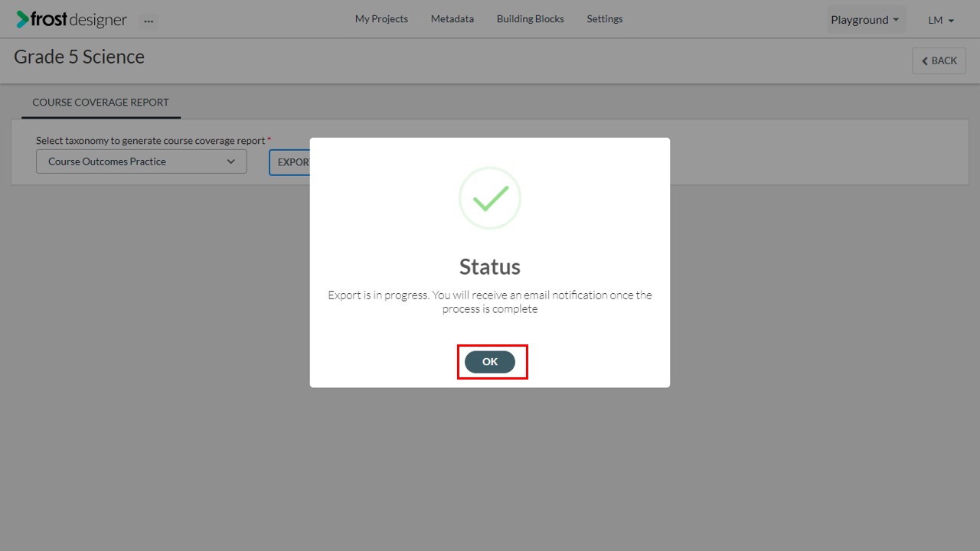Click the partially hidden EXPORT button
Viewport: 980px width, 551px height.
(x=289, y=162)
